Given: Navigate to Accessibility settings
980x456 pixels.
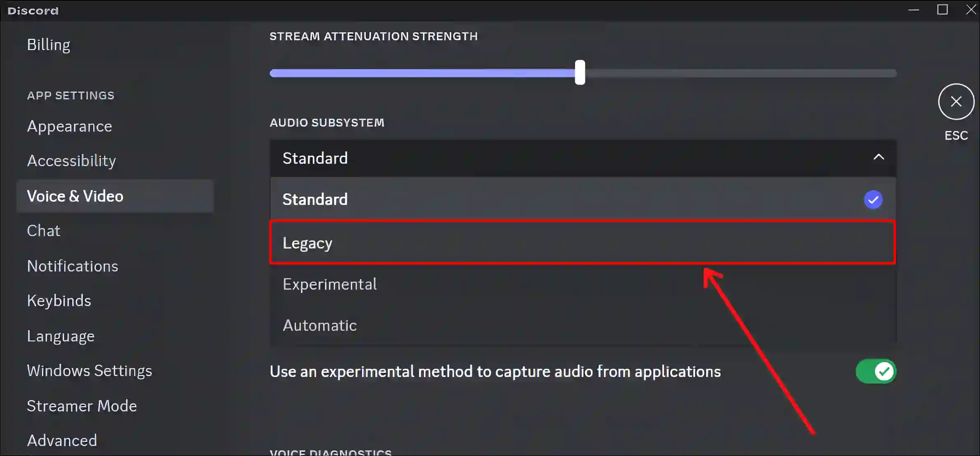Looking at the screenshot, I should point(71,161).
